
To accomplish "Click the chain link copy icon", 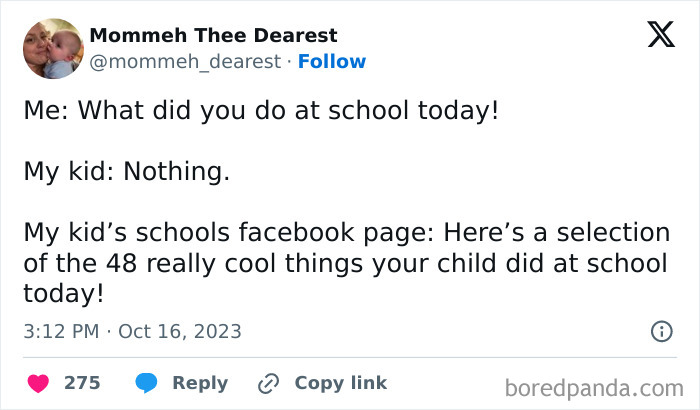I will (x=267, y=383).
